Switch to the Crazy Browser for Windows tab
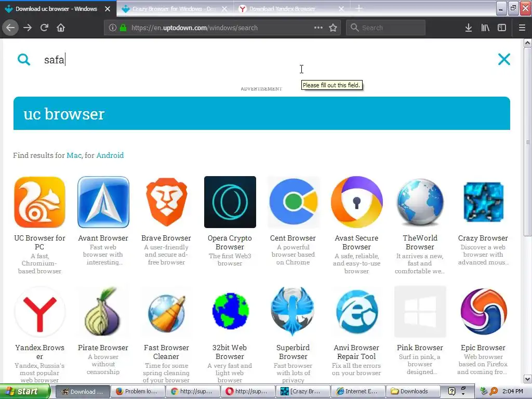Image resolution: width=532 pixels, height=399 pixels. click(175, 9)
